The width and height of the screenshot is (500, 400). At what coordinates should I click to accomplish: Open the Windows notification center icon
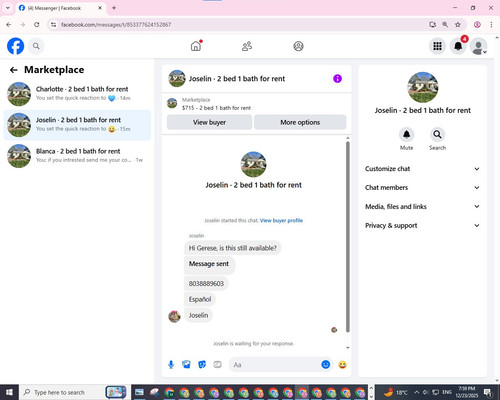tap(488, 392)
